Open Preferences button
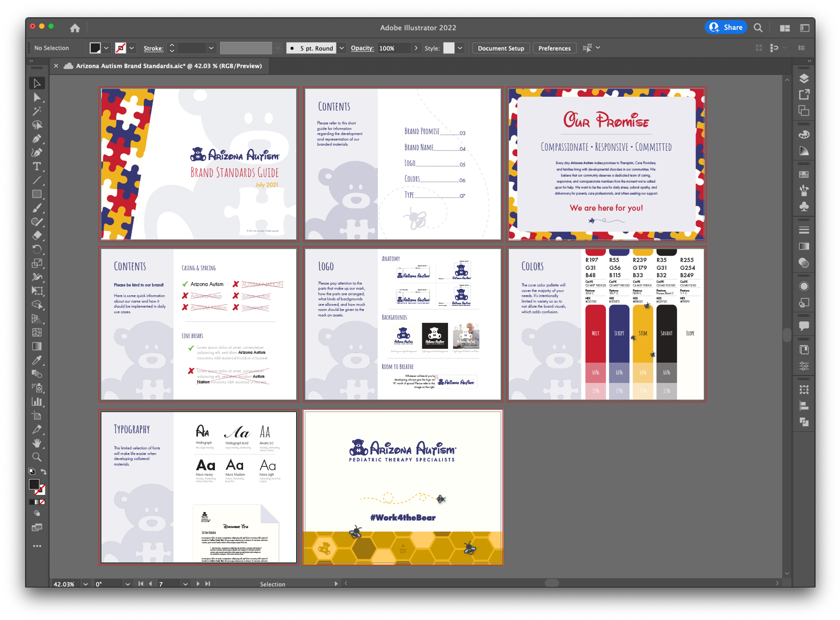This screenshot has height=620, width=840. [x=554, y=48]
